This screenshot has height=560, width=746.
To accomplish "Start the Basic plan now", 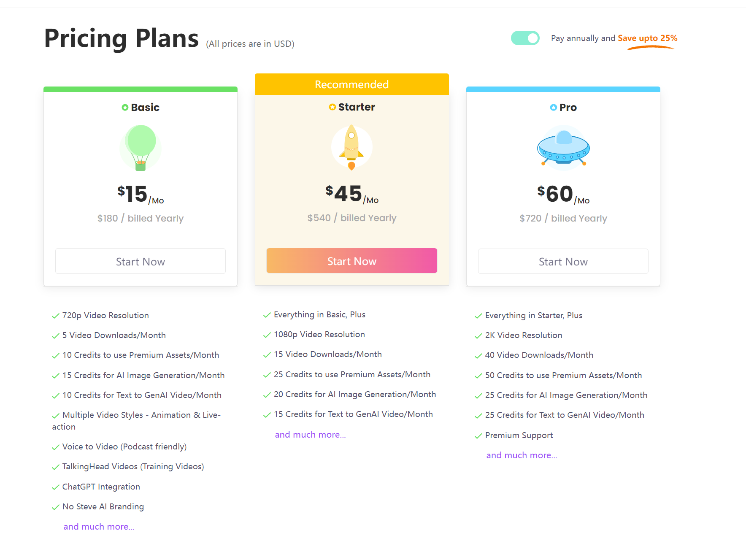I will click(141, 262).
